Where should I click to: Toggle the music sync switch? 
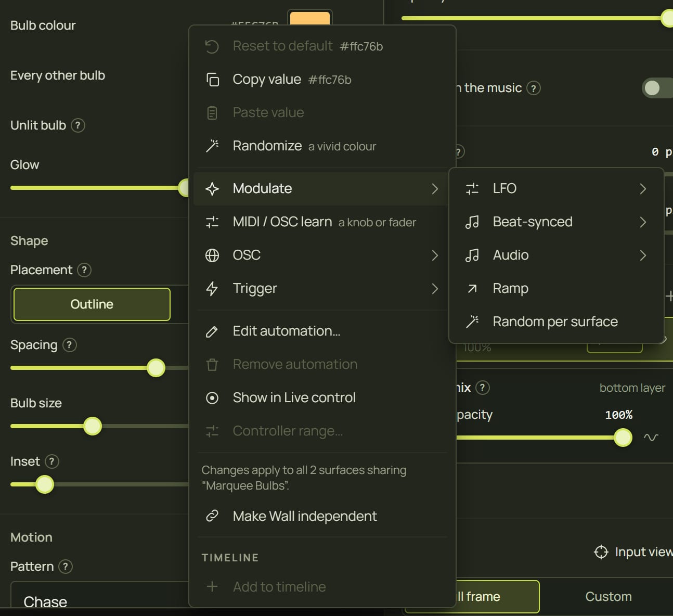tap(657, 88)
